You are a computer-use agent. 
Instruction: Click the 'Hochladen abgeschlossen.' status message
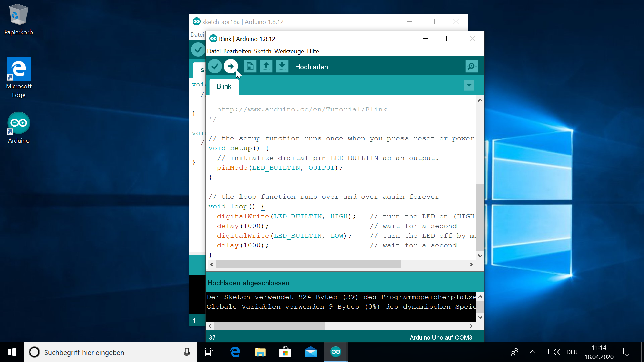pos(249,283)
